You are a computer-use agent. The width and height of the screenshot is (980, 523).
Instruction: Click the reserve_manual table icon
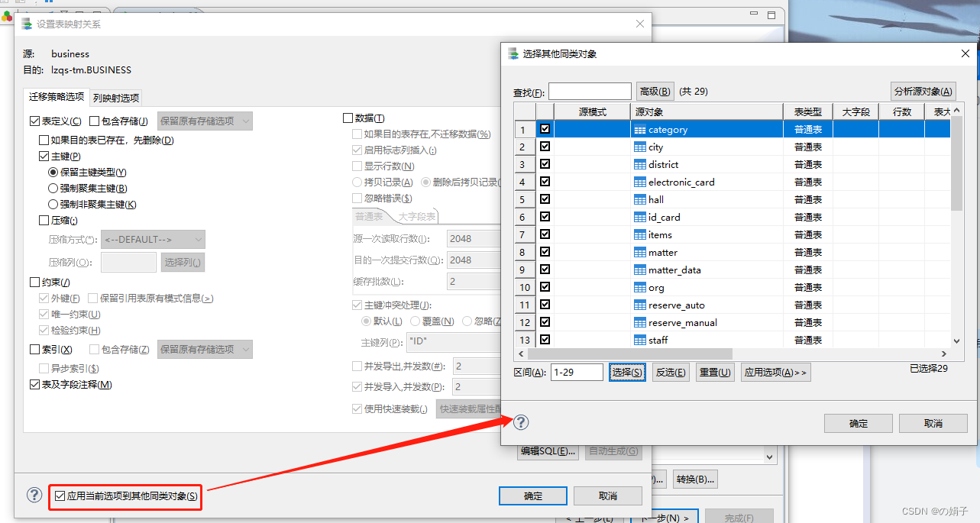point(640,322)
